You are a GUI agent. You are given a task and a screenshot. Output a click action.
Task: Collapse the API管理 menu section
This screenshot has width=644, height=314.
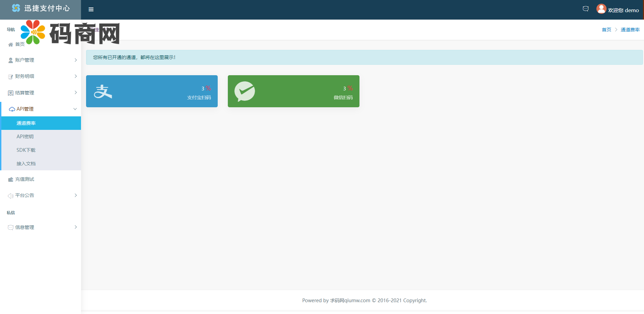(x=75, y=109)
